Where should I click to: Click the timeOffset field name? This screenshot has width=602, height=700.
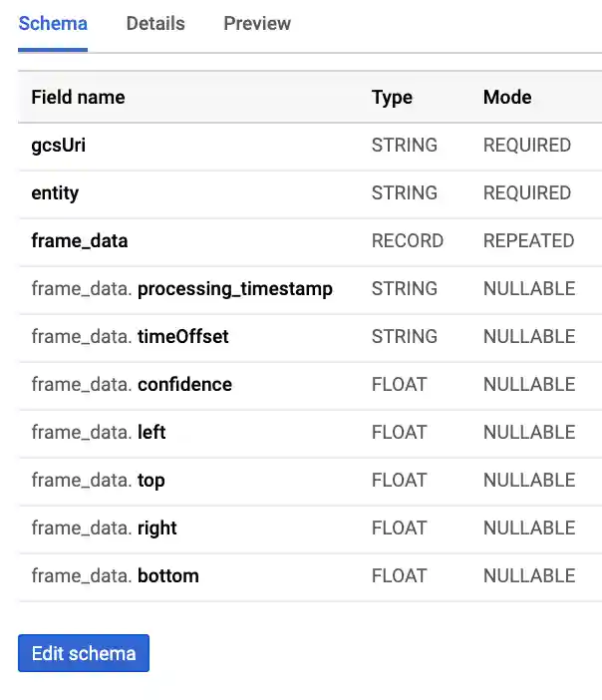(183, 337)
